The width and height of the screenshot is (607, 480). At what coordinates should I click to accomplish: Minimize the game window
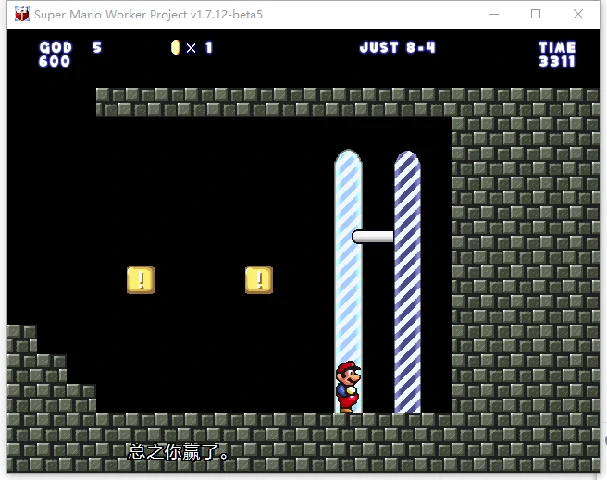[x=494, y=14]
